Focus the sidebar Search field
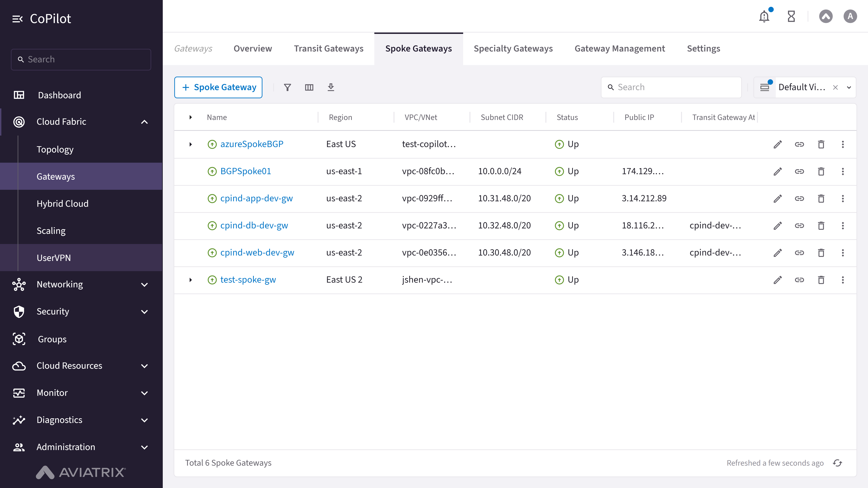 [81, 60]
